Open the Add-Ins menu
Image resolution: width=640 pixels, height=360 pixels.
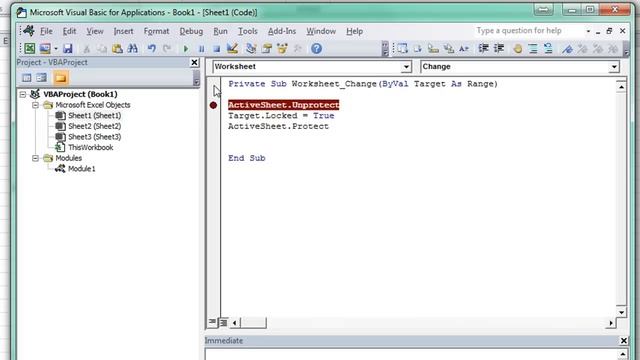(x=282, y=31)
